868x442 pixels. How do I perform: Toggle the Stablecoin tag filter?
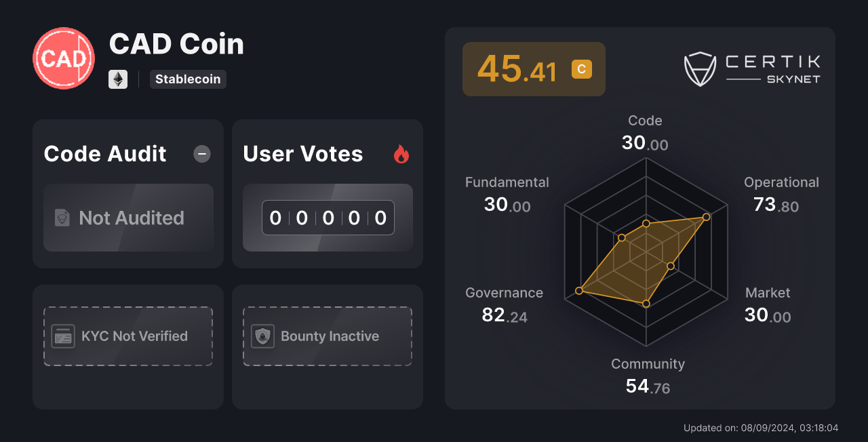(x=188, y=79)
